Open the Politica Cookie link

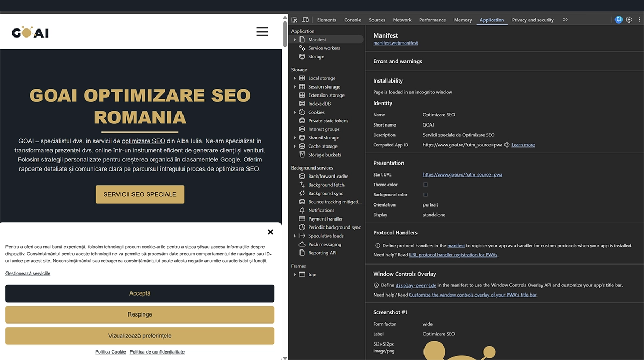pyautogui.click(x=111, y=352)
